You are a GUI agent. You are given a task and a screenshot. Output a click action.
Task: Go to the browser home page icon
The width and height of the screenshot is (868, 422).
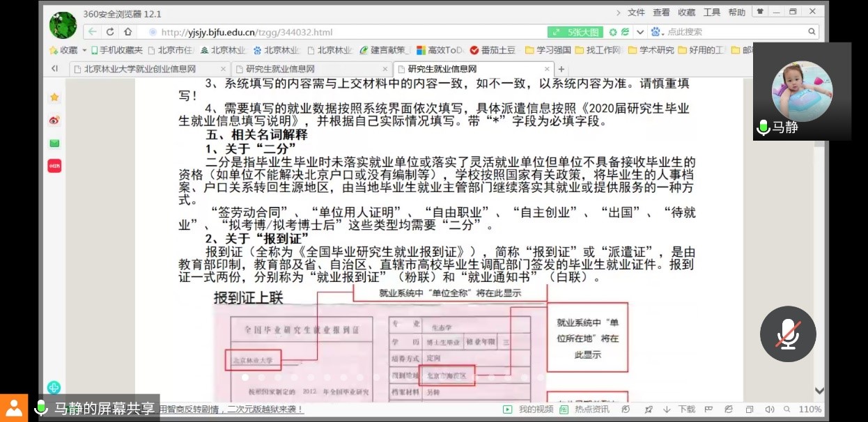[127, 32]
